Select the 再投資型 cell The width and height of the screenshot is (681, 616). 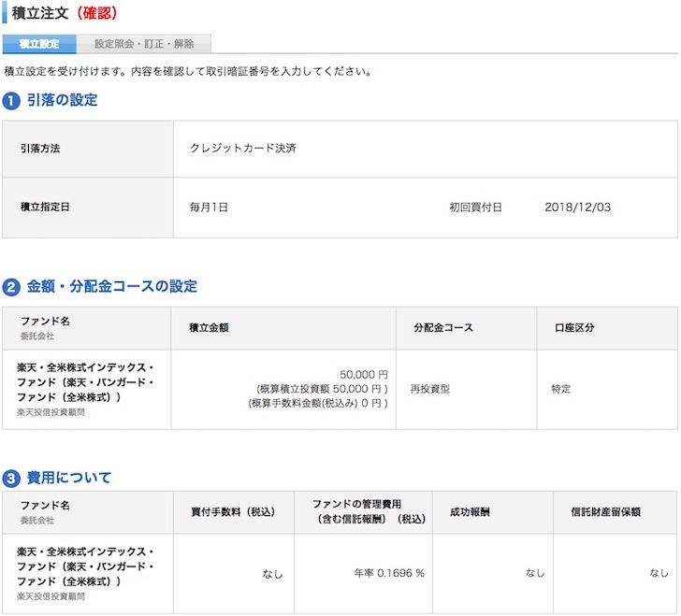click(x=430, y=389)
